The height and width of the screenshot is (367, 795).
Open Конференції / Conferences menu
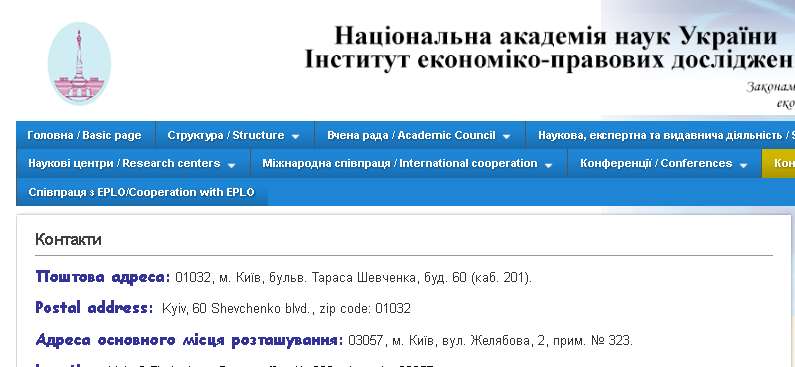[x=664, y=163]
